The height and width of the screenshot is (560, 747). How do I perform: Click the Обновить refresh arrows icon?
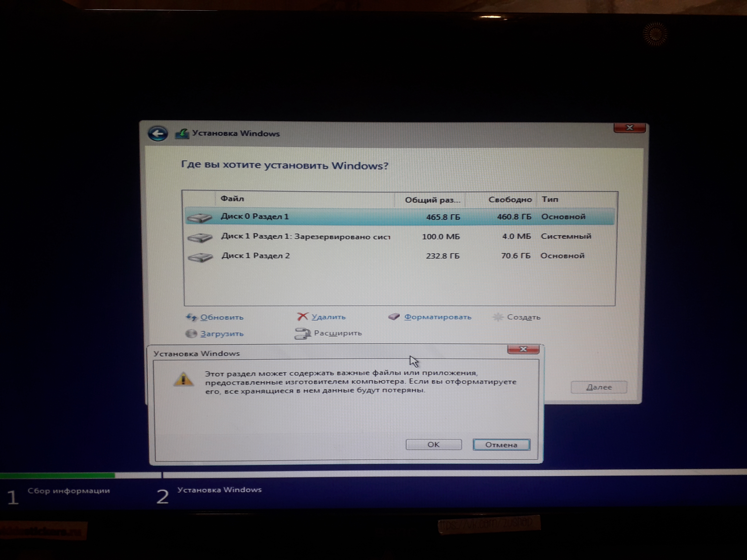pyautogui.click(x=191, y=317)
